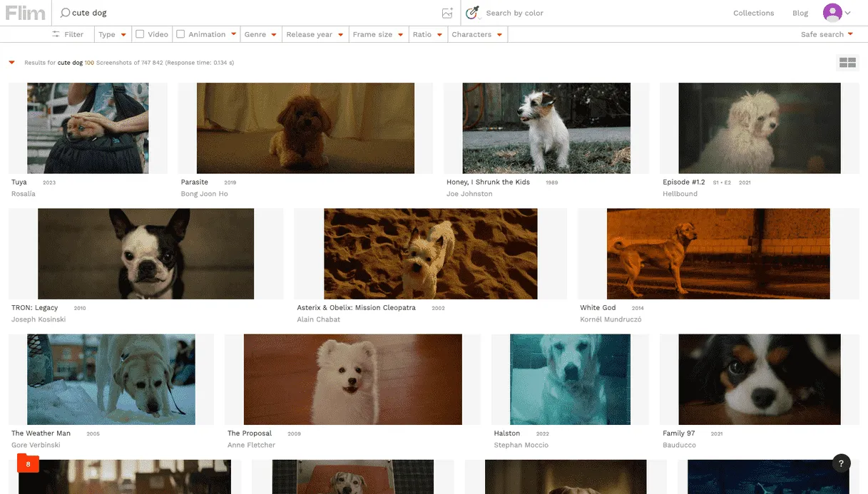868x494 pixels.
Task: Open The Weather Man title link
Action: (41, 433)
